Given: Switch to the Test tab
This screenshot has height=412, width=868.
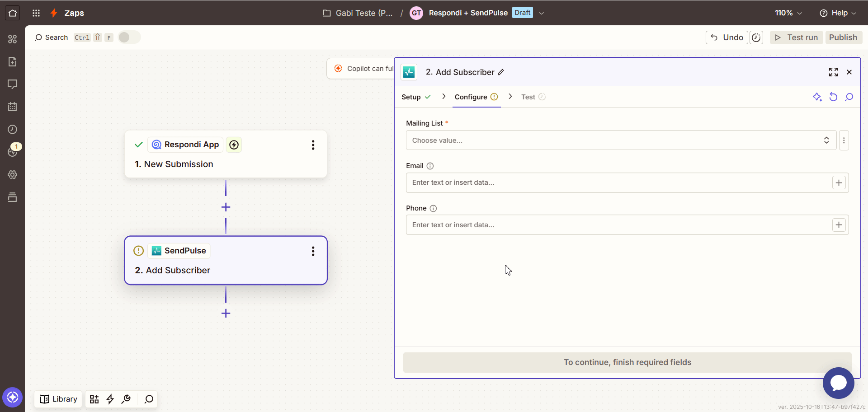Looking at the screenshot, I should (x=533, y=97).
